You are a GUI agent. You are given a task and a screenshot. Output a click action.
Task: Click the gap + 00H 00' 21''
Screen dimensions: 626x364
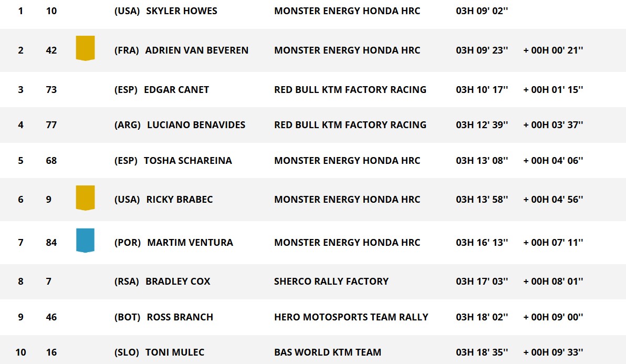pyautogui.click(x=553, y=50)
